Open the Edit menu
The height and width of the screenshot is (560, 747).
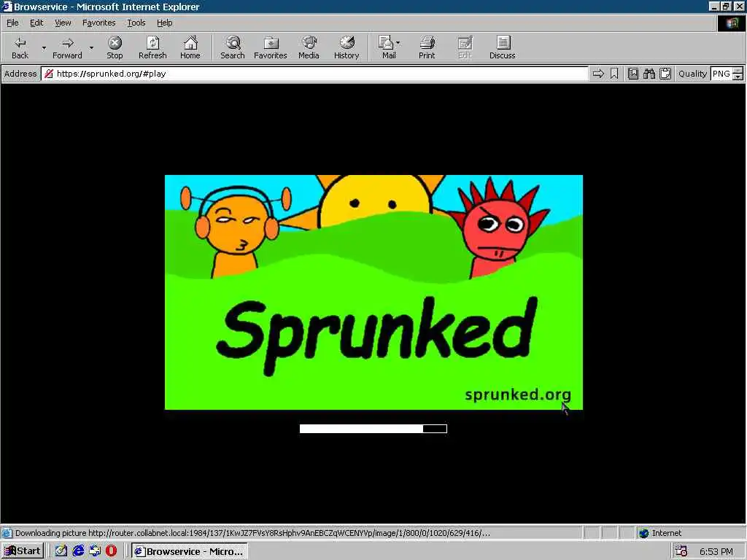coord(36,23)
